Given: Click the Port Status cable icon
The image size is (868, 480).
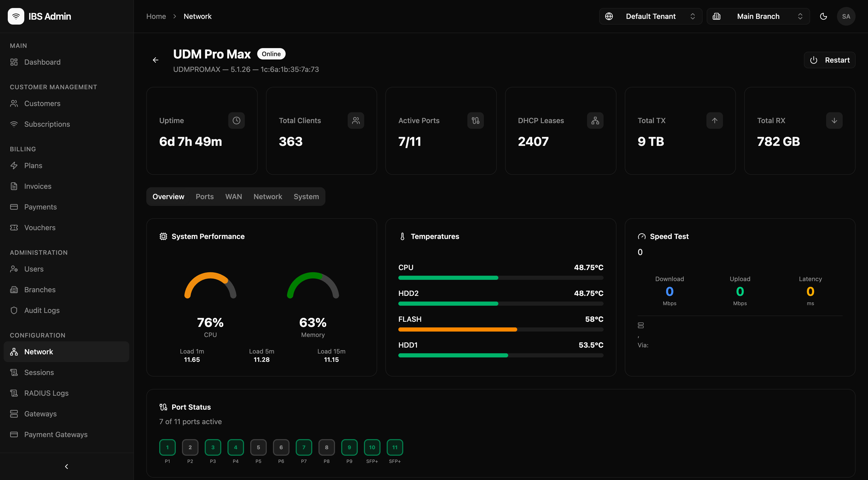Looking at the screenshot, I should [x=163, y=407].
